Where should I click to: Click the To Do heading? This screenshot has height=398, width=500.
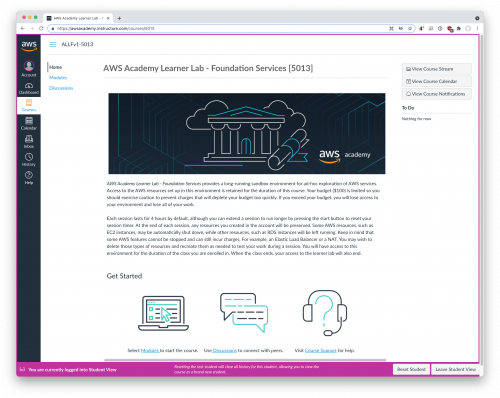coord(408,108)
